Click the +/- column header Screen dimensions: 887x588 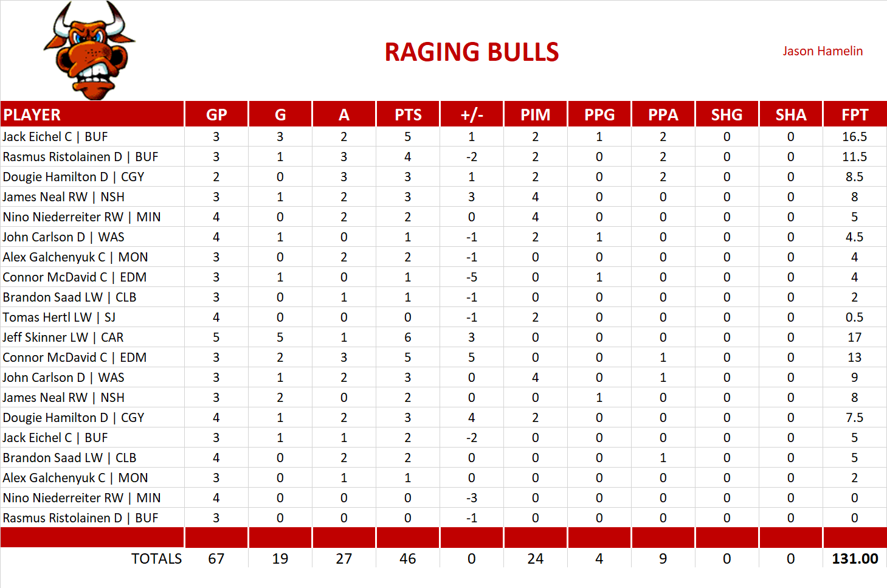[x=472, y=115]
